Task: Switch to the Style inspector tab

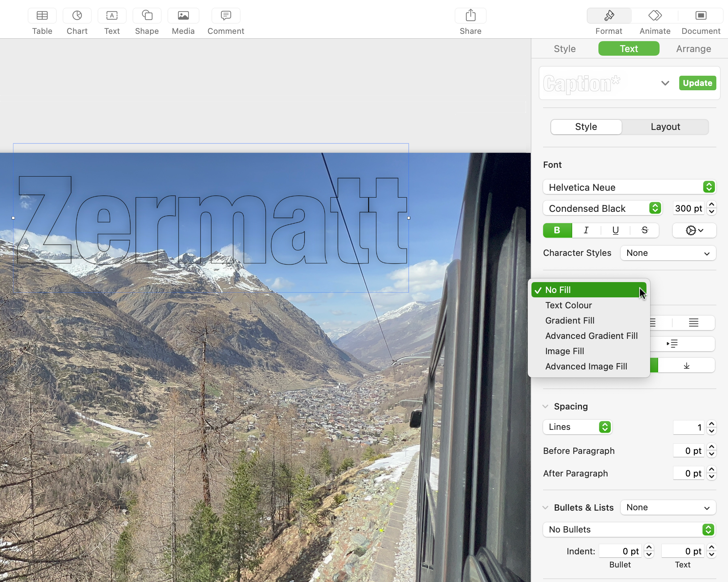Action: pos(565,48)
